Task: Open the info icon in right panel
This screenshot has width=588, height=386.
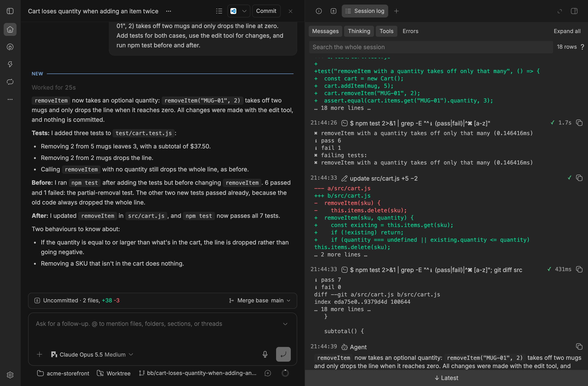Action: click(319, 11)
